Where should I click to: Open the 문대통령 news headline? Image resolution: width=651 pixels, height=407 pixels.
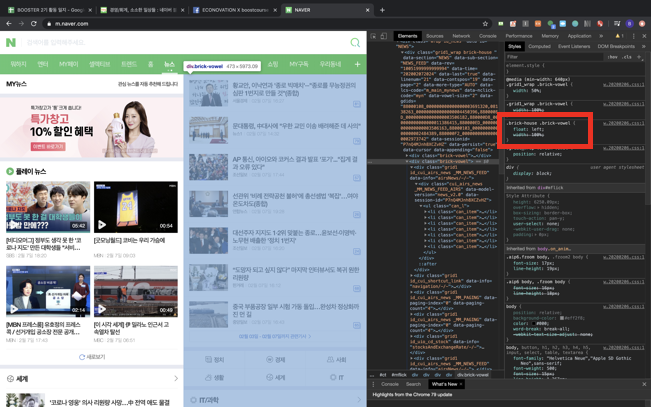[x=296, y=126]
